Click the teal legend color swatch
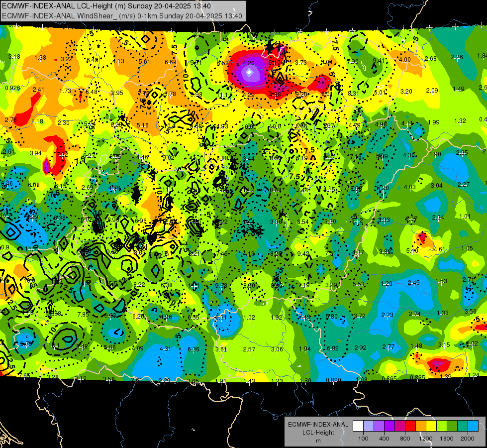This screenshot has height=448, width=487. pos(463,426)
